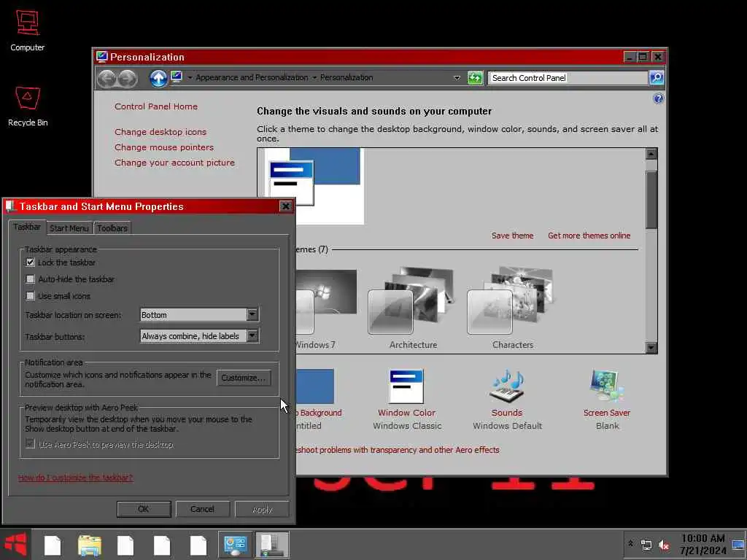747x560 pixels.
Task: Open the Computer desktop icon
Action: pyautogui.click(x=27, y=31)
